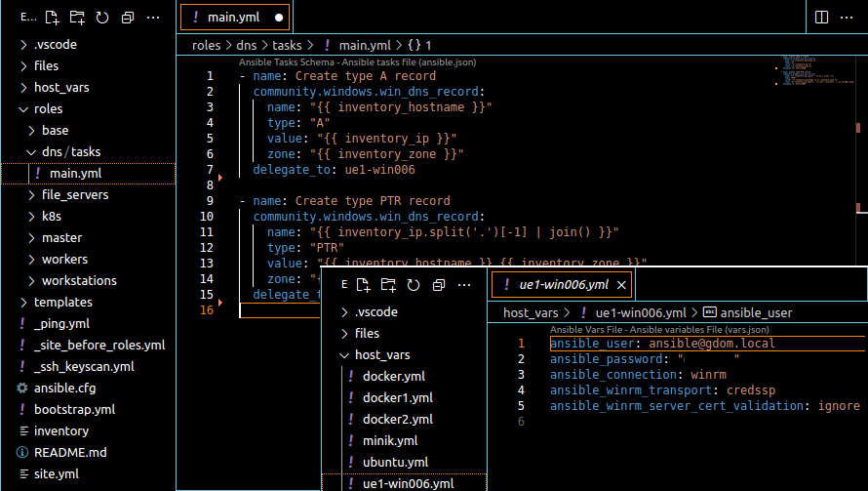Collapse all folders in main Explorer header

(x=128, y=18)
